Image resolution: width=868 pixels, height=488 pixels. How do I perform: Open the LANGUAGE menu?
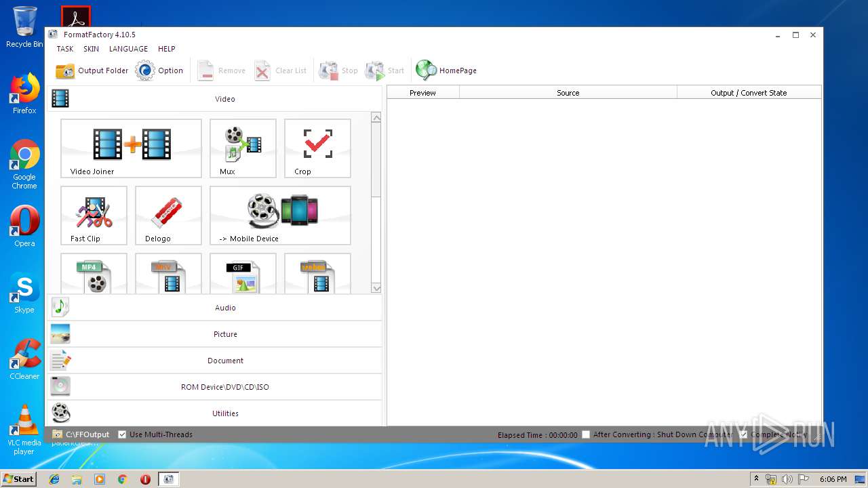tap(128, 49)
